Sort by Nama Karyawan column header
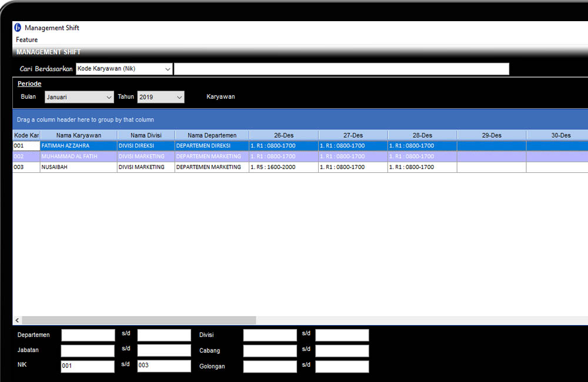Image resolution: width=588 pixels, height=382 pixels. point(79,135)
